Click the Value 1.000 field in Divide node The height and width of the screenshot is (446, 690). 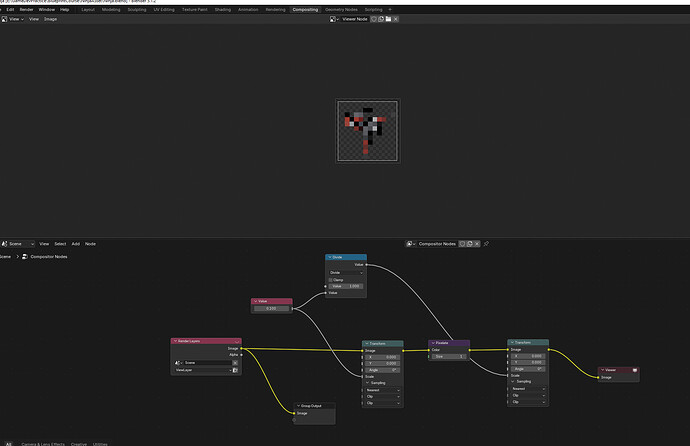tap(346, 286)
